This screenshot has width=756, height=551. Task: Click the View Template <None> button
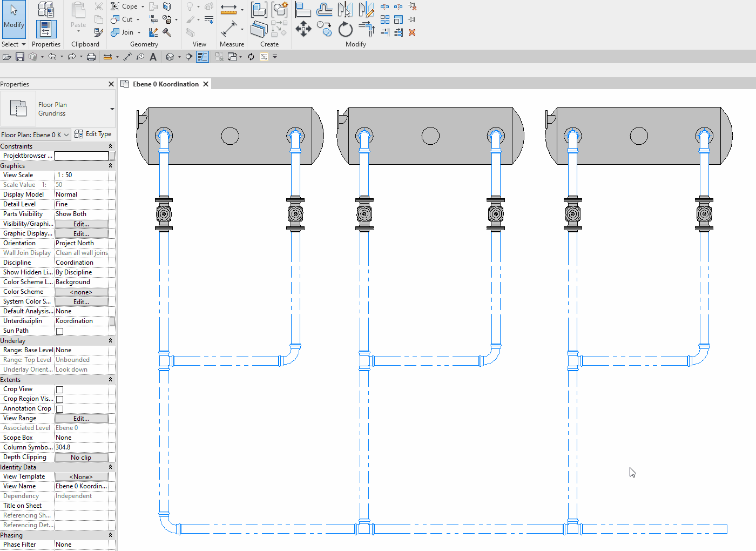[82, 477]
